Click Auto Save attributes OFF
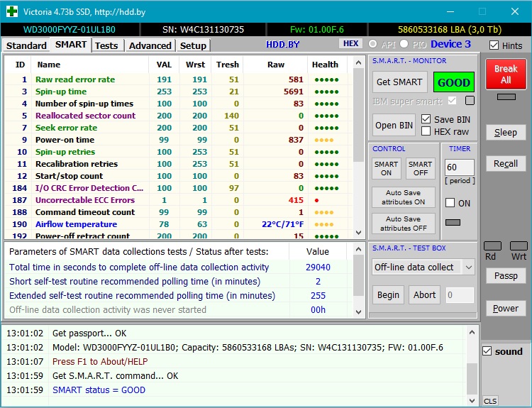Image resolution: width=532 pixels, height=408 pixels. (404, 224)
